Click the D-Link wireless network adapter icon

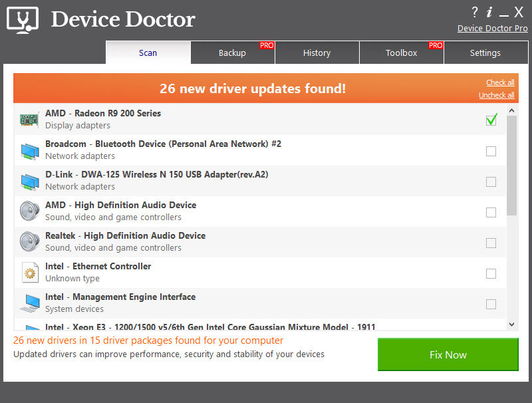[x=30, y=182]
